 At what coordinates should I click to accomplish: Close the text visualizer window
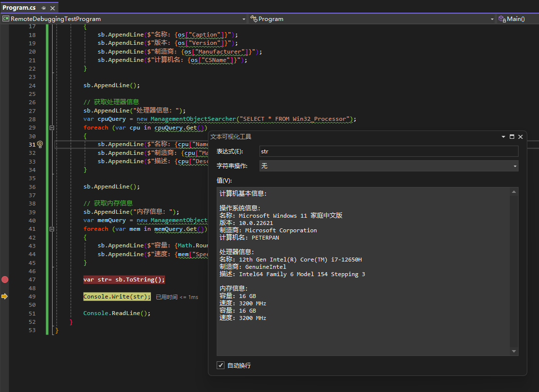[520, 137]
